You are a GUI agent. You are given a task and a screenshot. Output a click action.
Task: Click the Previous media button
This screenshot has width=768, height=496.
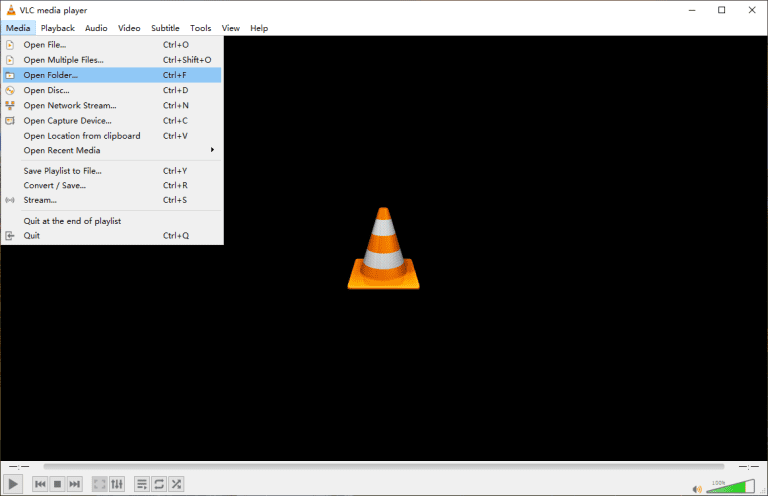click(x=41, y=484)
